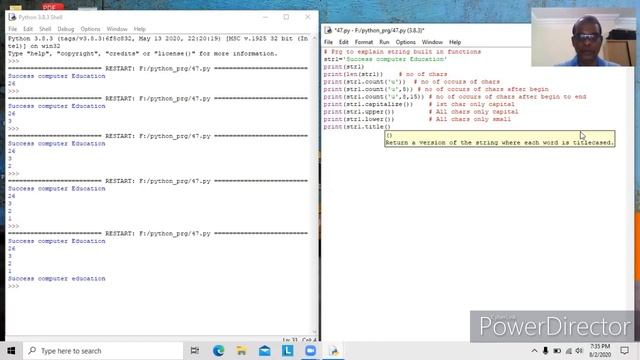The width and height of the screenshot is (640, 360).
Task: Open the Zoom app on the taskbar
Action: (310, 351)
